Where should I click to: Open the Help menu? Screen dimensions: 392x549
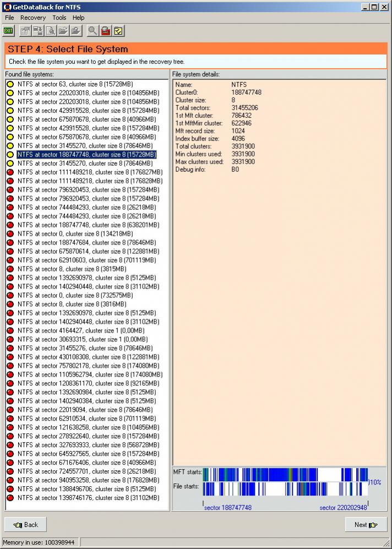(78, 18)
